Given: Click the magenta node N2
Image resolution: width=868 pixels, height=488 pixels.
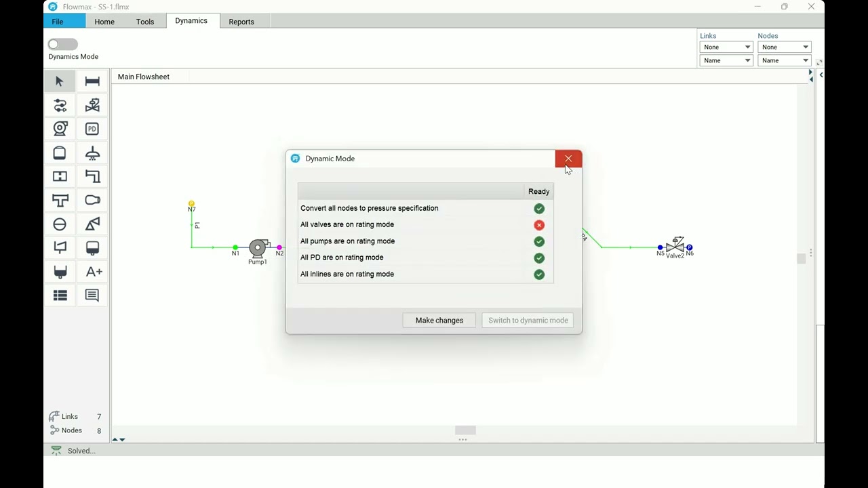Looking at the screenshot, I should [279, 247].
